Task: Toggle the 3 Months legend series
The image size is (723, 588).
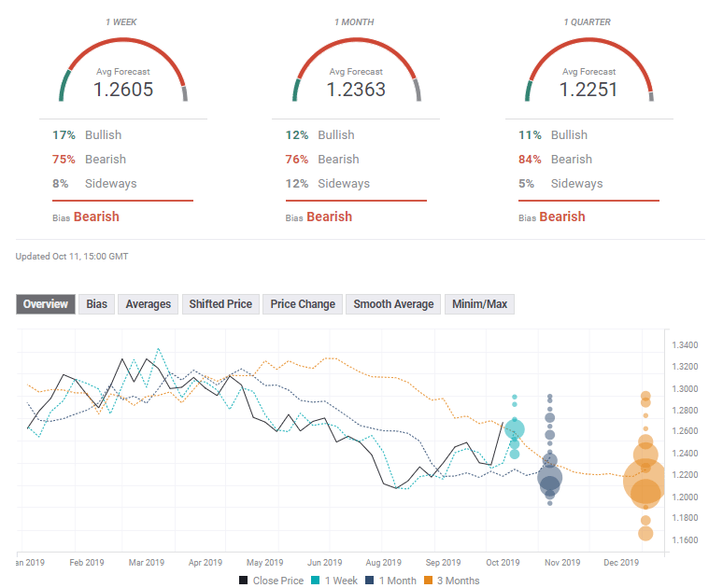Action: tap(454, 581)
